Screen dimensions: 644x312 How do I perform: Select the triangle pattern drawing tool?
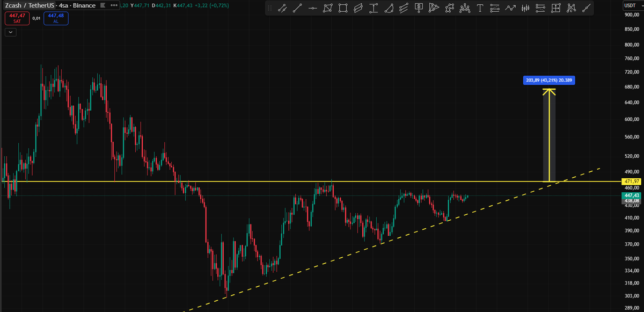coord(434,8)
